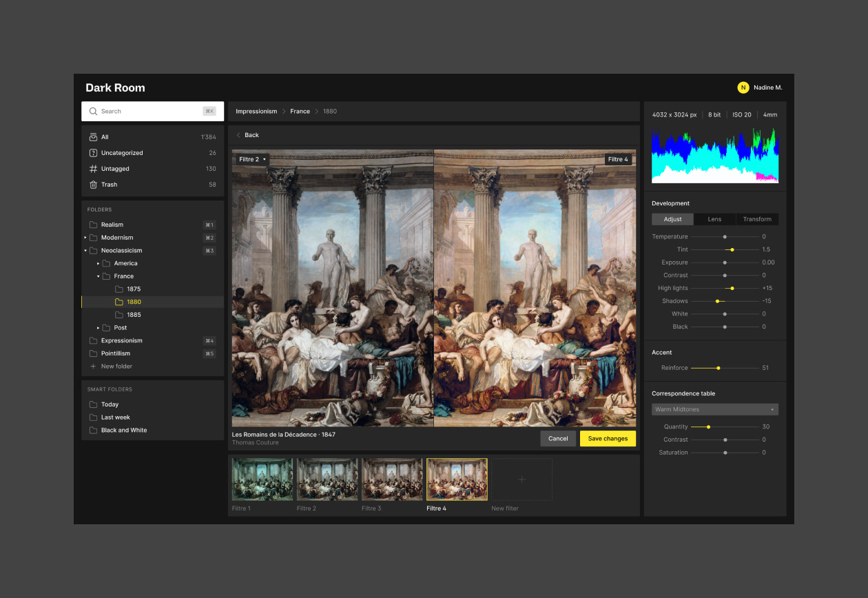868x598 pixels.
Task: Click the Exposure slider handle
Action: 725,262
